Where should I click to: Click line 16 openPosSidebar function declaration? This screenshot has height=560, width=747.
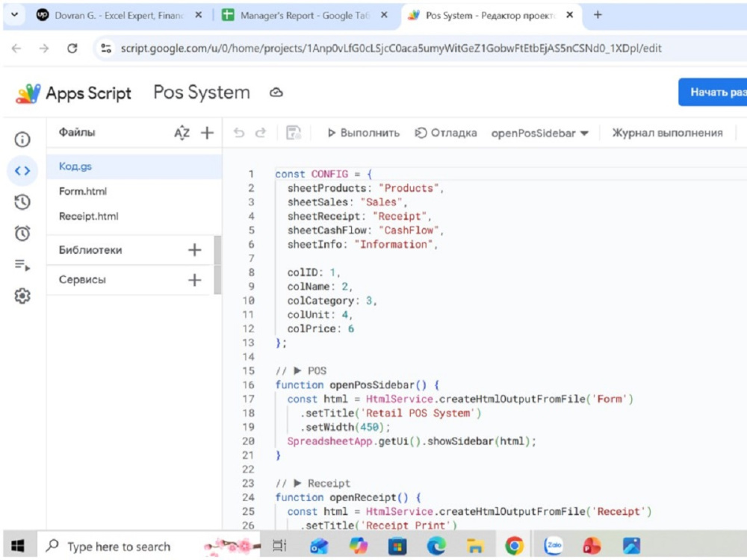point(357,385)
